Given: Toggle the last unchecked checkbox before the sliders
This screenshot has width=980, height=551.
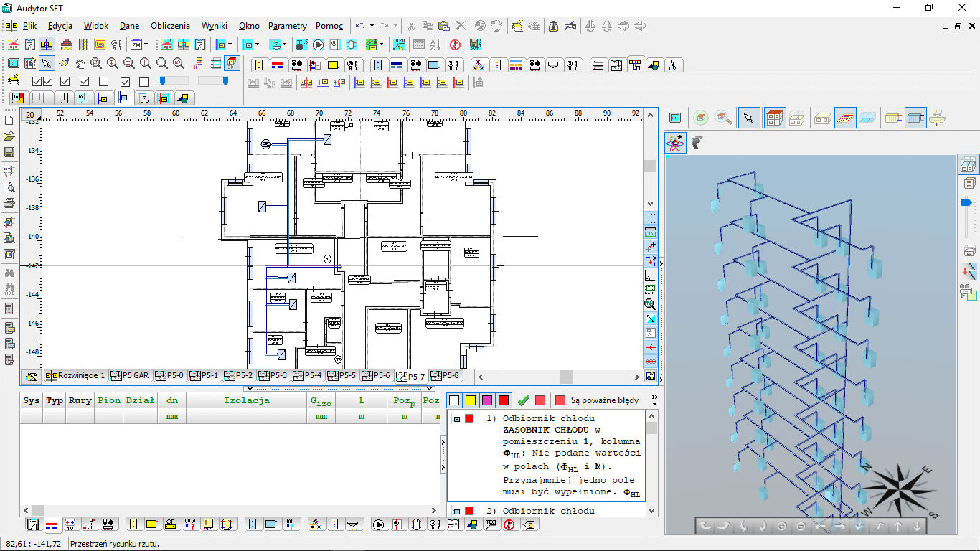Looking at the screenshot, I should (143, 82).
